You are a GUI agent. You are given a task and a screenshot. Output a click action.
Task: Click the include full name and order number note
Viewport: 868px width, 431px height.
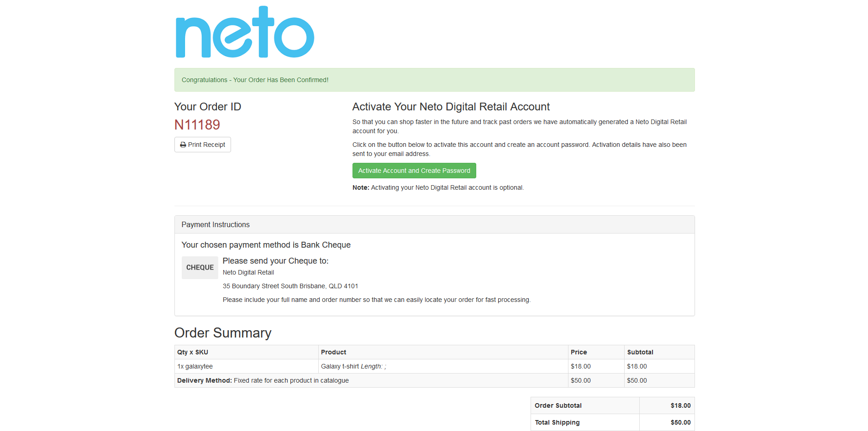377,300
